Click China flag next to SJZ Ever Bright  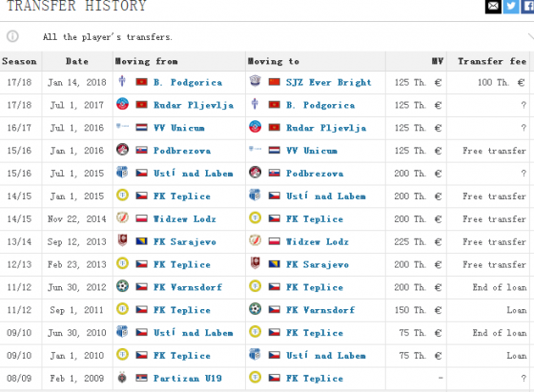tap(275, 82)
